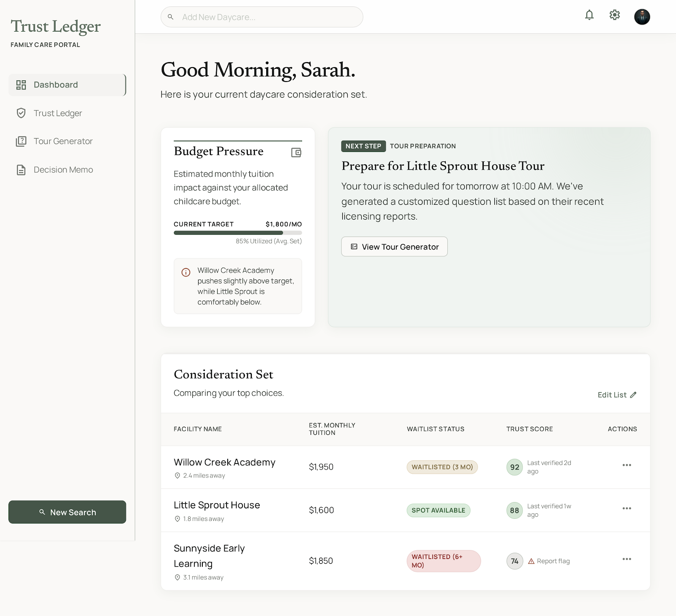Click the Edit List link
This screenshot has height=616, width=676.
coord(616,395)
